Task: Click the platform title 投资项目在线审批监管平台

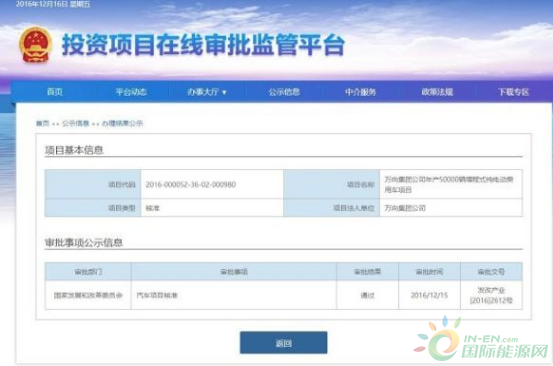Action: pos(203,45)
